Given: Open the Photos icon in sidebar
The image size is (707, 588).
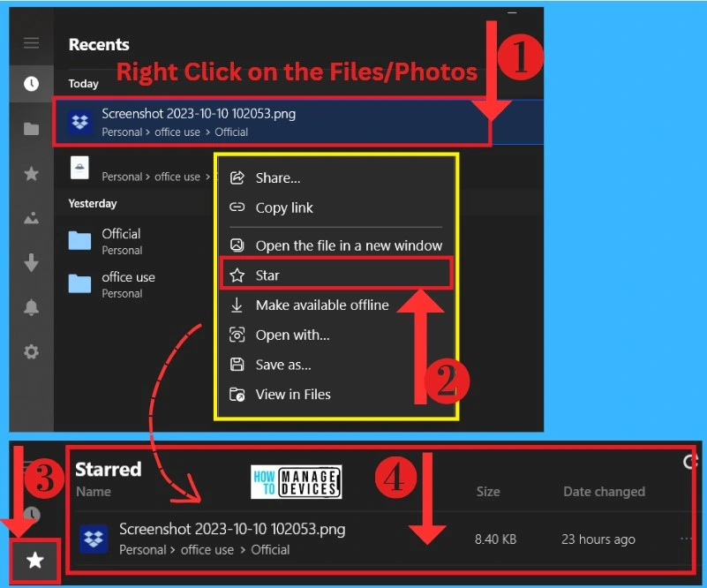Looking at the screenshot, I should pos(31,218).
